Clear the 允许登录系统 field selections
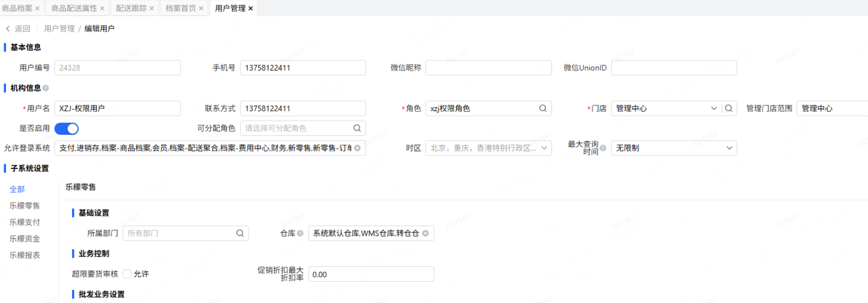The image size is (868, 303). 358,148
